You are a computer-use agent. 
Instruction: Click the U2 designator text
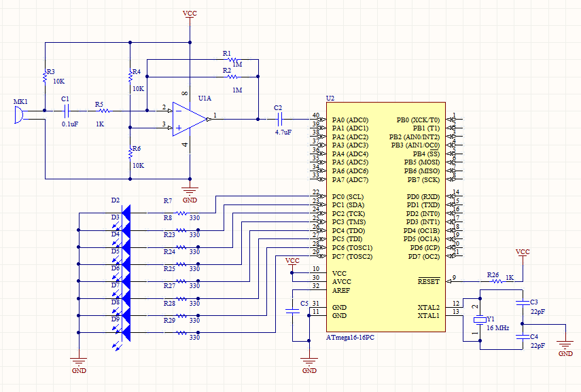pos(330,99)
